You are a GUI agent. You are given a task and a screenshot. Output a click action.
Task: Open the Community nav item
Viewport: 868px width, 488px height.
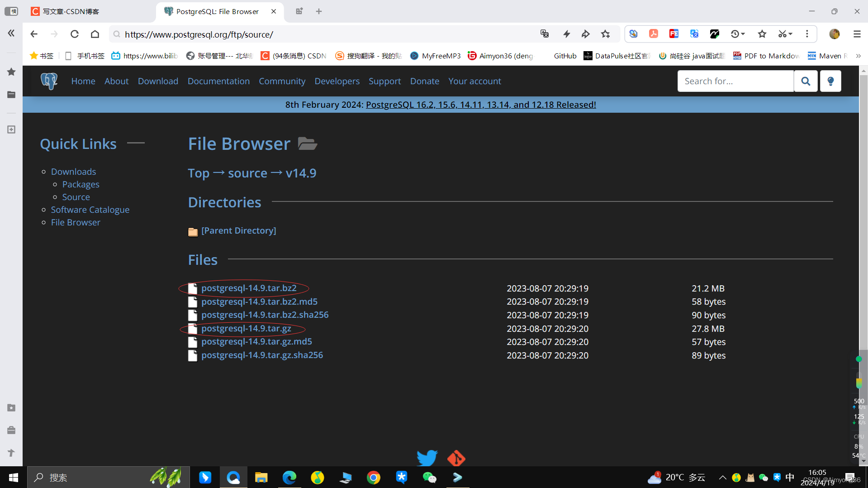(282, 81)
